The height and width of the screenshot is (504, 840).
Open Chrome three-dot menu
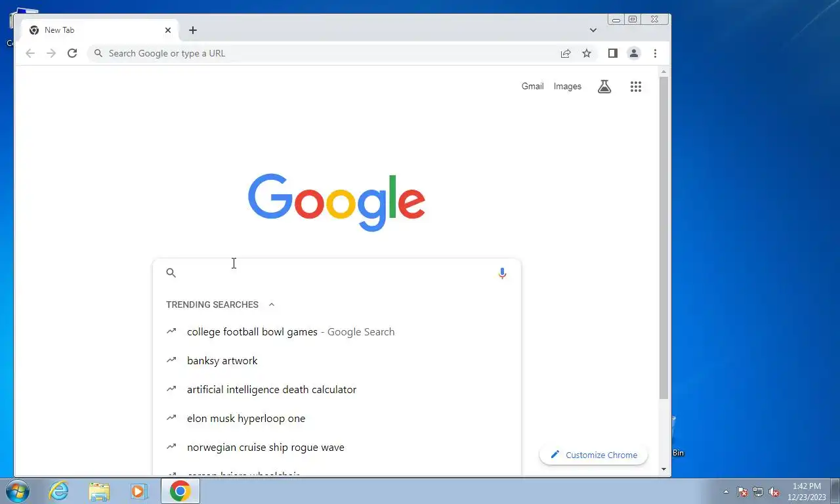coord(655,53)
